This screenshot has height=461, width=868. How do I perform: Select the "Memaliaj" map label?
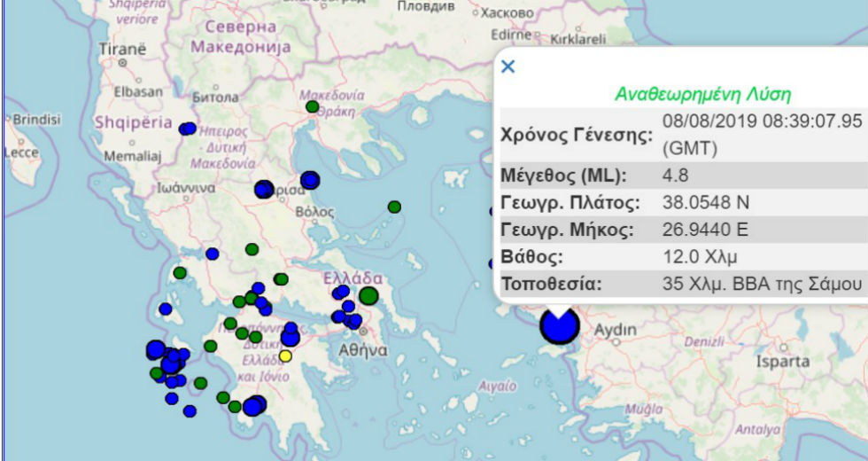[132, 156]
